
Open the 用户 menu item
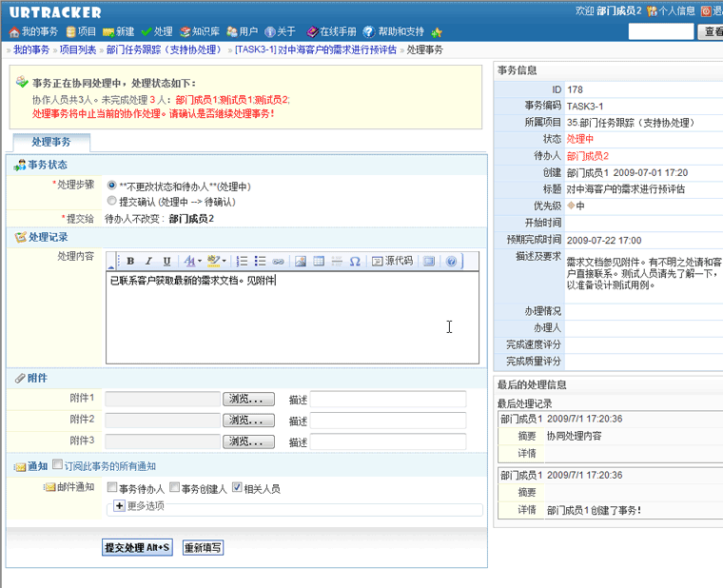point(242,31)
